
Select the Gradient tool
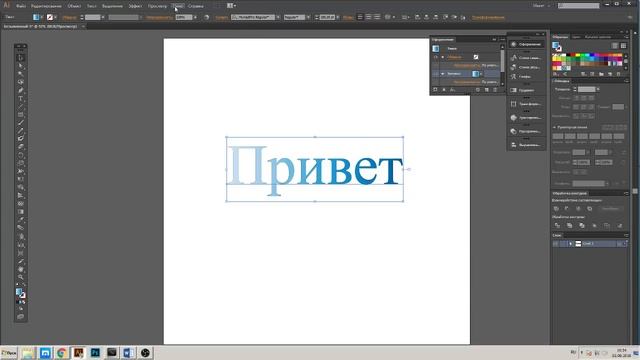coord(21,212)
